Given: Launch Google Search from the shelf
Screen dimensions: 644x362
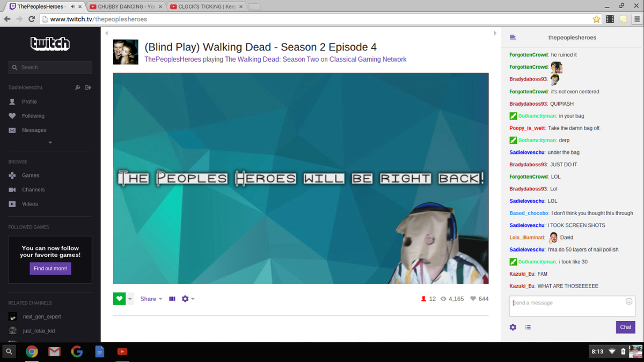Looking at the screenshot, I should coord(77,351).
